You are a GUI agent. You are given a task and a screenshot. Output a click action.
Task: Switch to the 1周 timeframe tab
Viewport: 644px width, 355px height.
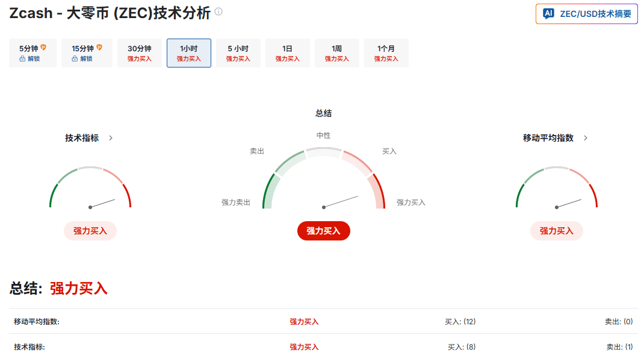pyautogui.click(x=337, y=53)
